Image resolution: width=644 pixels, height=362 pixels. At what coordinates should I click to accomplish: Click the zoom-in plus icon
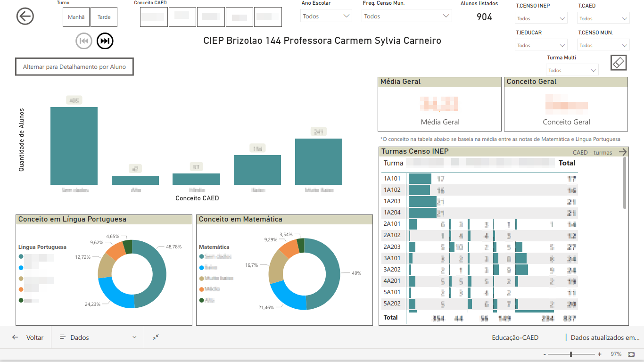coord(600,354)
